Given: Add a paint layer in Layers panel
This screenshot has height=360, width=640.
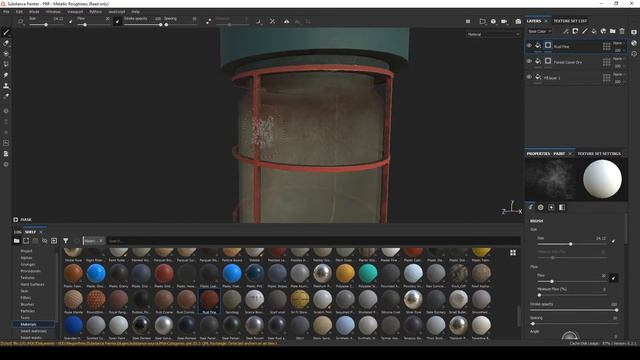Looking at the screenshot, I should [584, 31].
